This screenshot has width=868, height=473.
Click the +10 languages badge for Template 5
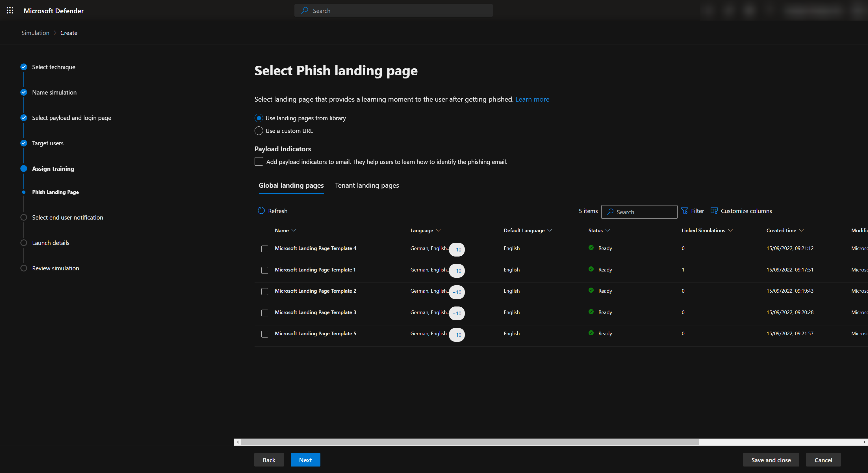457,335
